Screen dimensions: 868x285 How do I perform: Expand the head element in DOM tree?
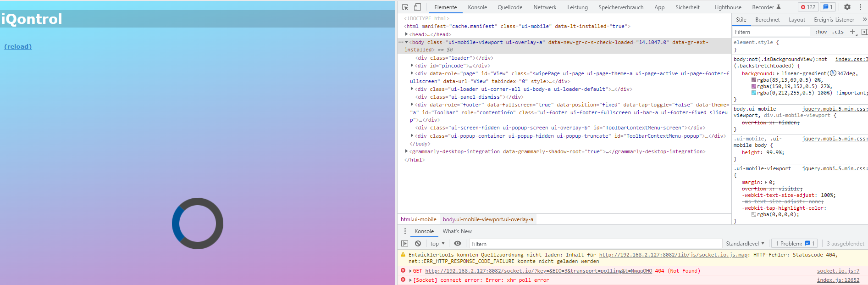(406, 34)
